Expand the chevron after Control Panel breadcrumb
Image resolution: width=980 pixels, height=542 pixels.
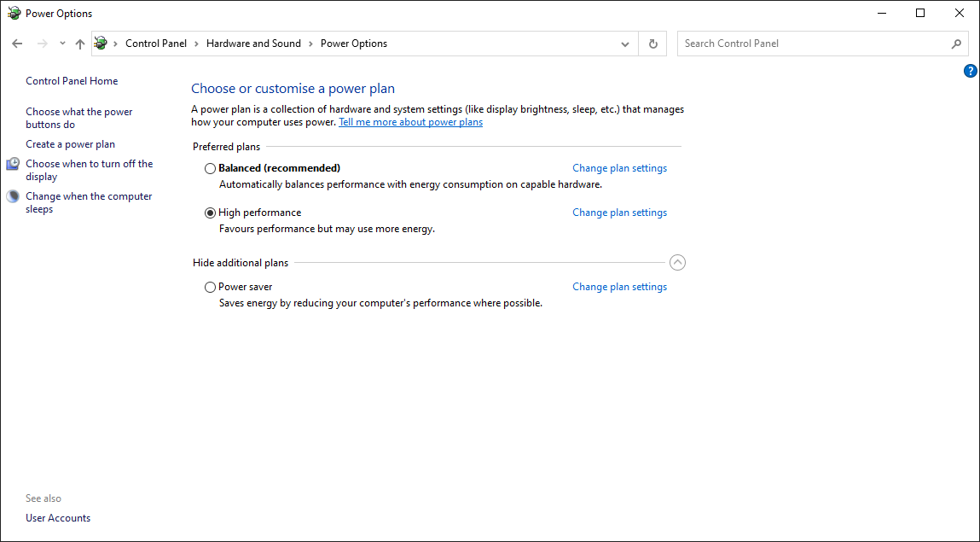pyautogui.click(x=196, y=44)
